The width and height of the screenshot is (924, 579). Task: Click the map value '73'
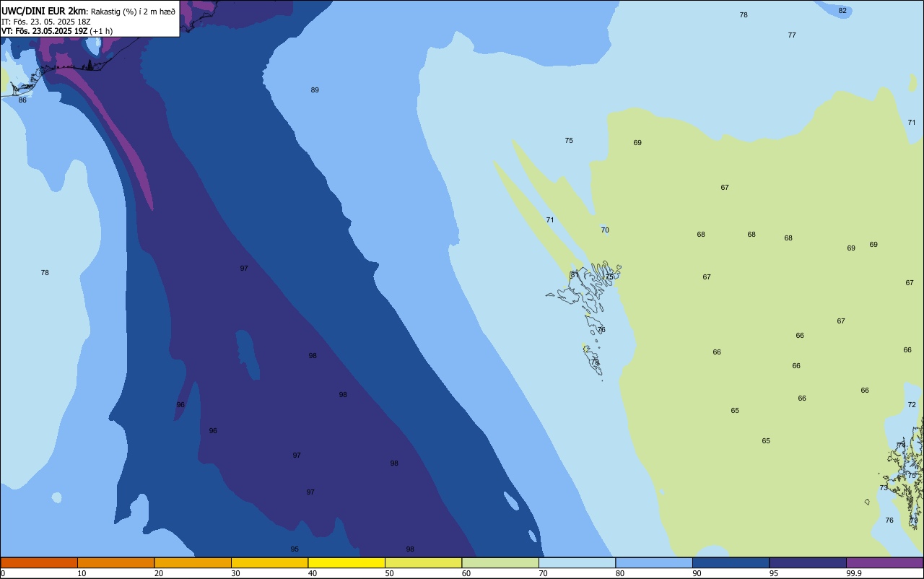(x=884, y=488)
